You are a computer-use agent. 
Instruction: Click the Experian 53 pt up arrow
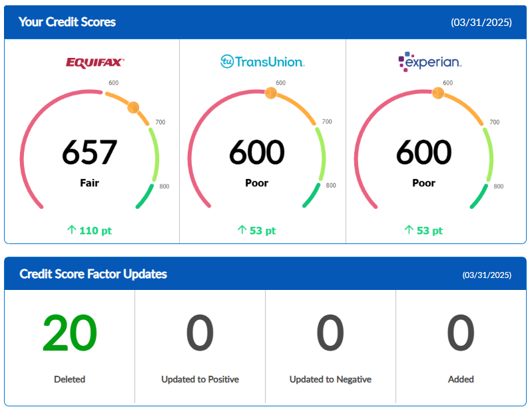click(409, 229)
